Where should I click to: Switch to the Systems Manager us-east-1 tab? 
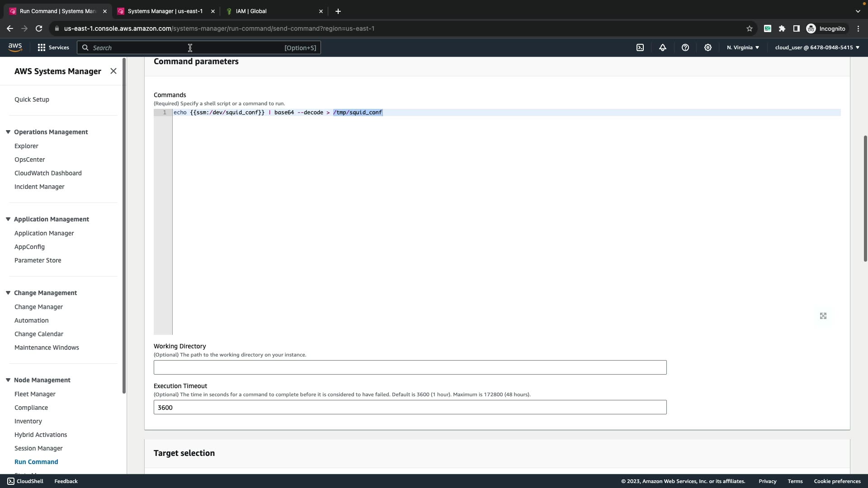point(165,11)
